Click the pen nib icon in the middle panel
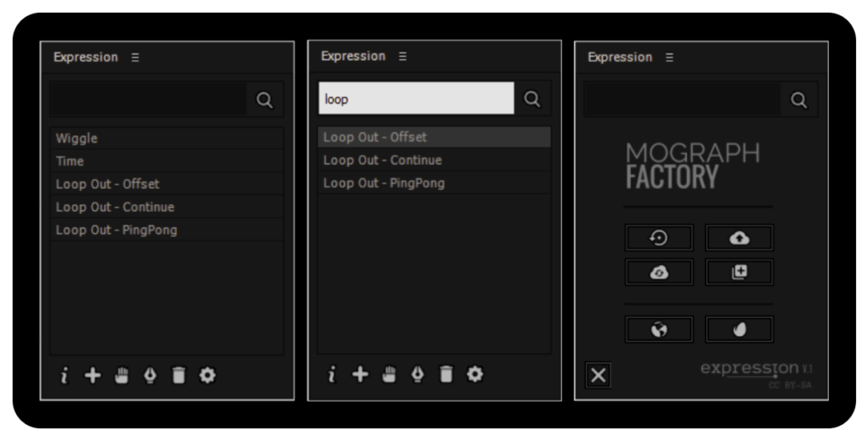This screenshot has height=441, width=868. tap(417, 374)
